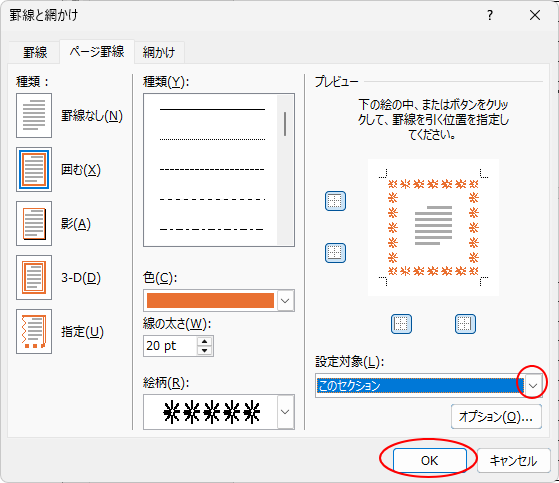The image size is (559, 483).
Task: Click the orange color swatch field
Action: click(210, 300)
